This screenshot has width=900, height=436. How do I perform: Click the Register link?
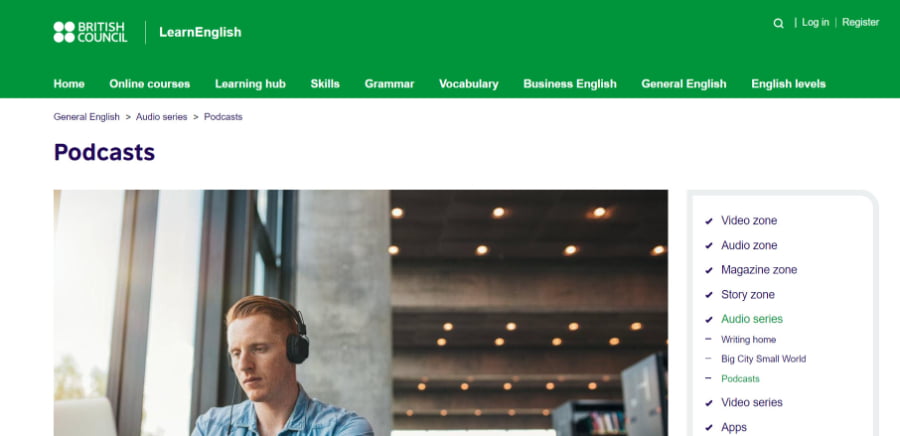coord(860,22)
